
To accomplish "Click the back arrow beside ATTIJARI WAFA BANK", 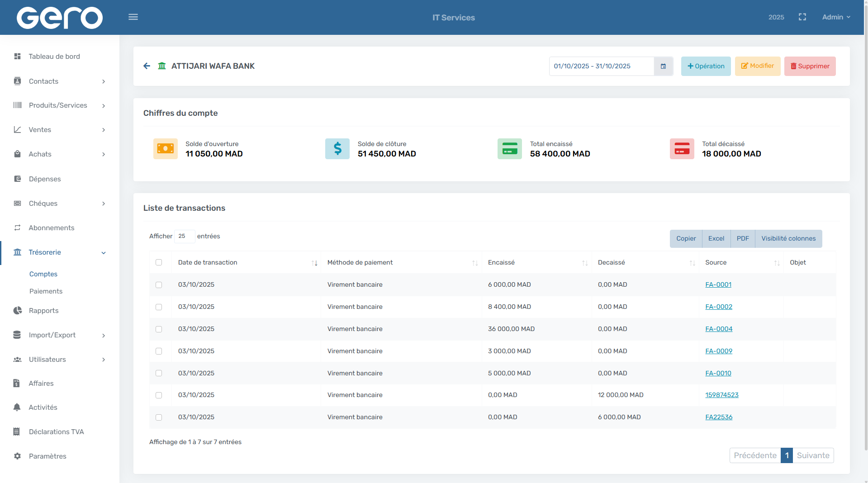I will [x=147, y=66].
